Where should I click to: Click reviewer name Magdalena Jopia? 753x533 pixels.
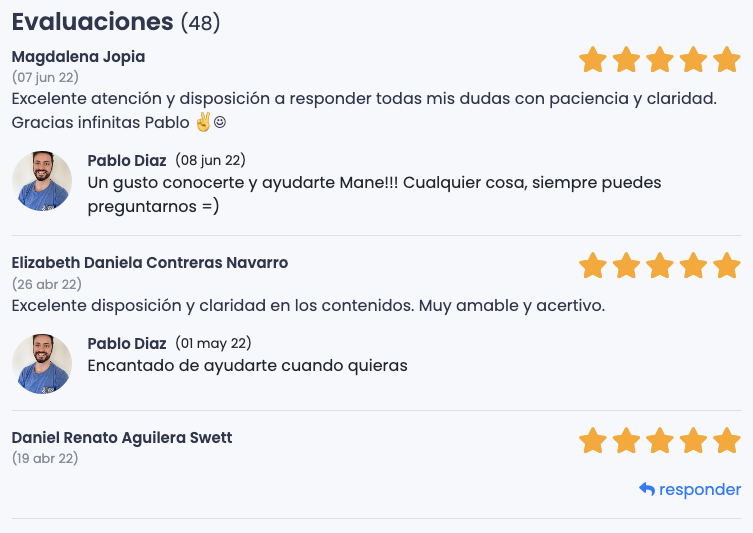tap(78, 57)
